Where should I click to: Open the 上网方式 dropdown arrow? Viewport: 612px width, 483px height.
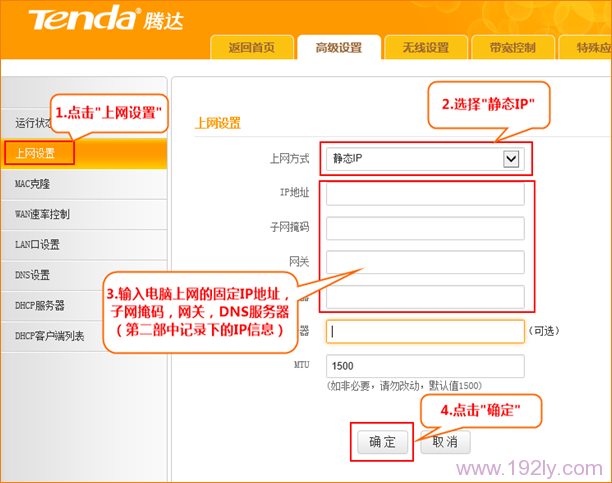(511, 159)
